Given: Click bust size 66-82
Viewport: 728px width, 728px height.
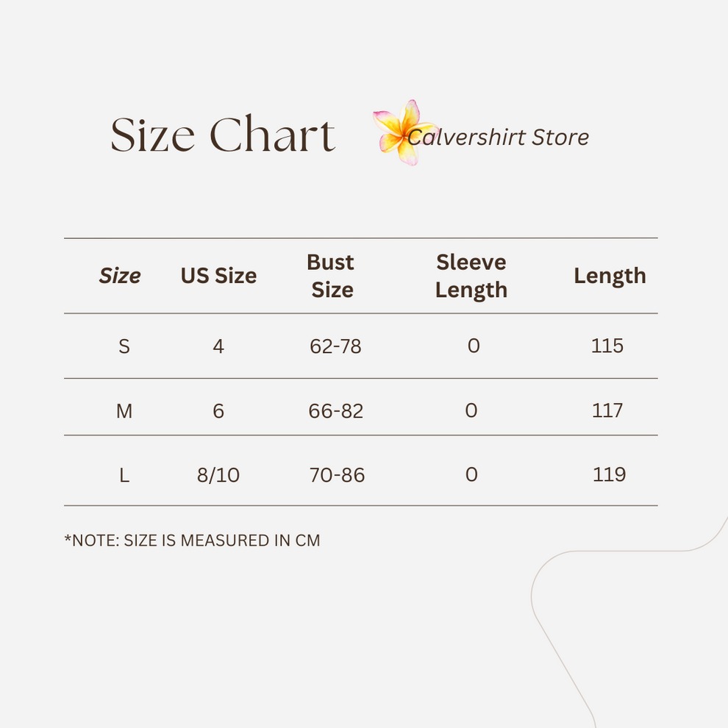Looking at the screenshot, I should click(335, 411).
